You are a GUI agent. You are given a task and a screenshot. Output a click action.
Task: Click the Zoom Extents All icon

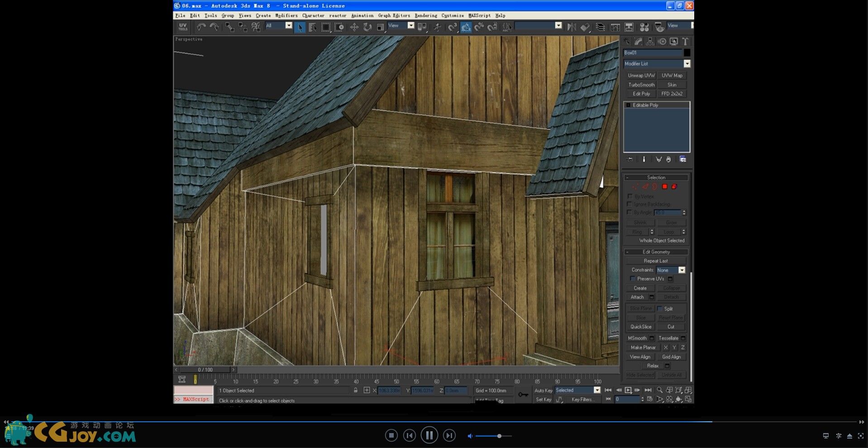click(688, 390)
